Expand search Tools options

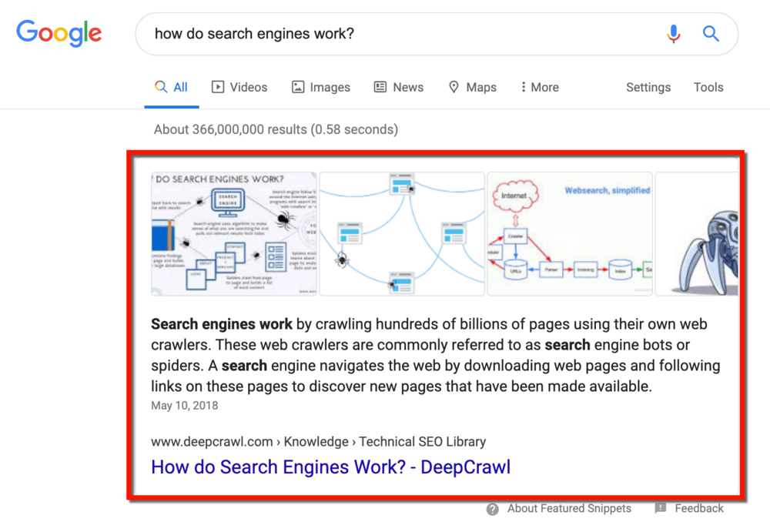pos(708,87)
